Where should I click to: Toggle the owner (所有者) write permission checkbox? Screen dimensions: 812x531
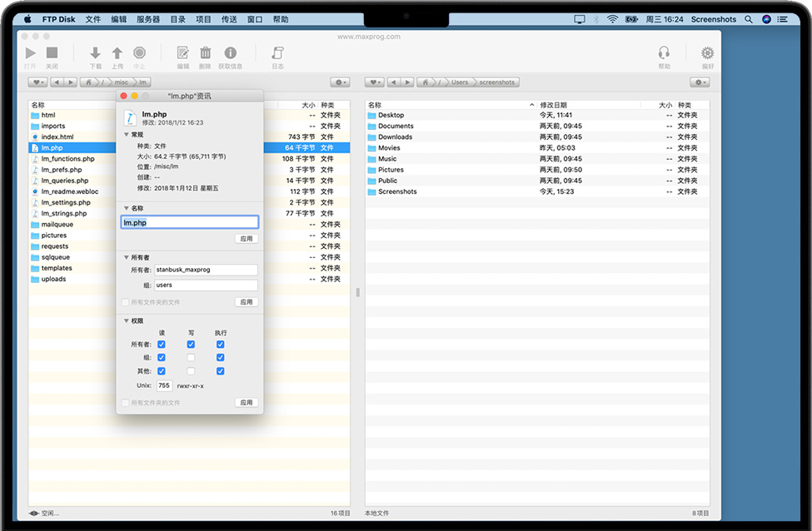[x=191, y=345]
